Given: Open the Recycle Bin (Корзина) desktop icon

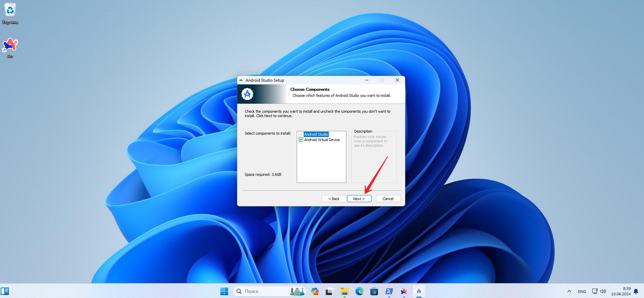Looking at the screenshot, I should click(10, 14).
